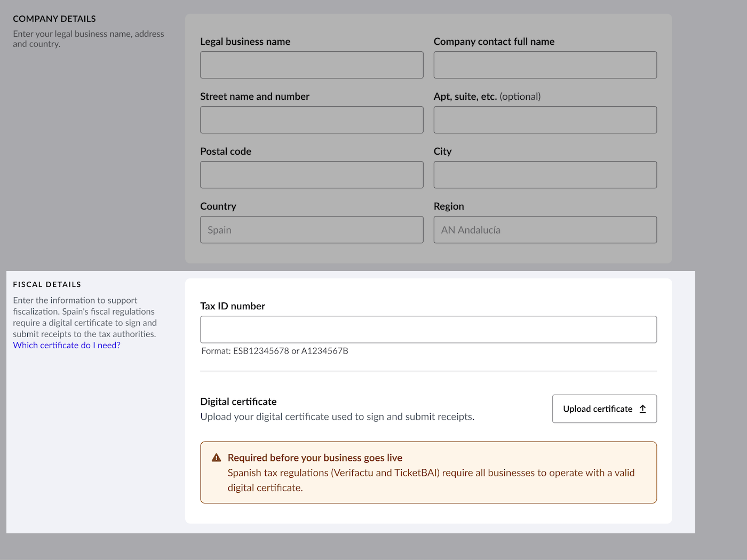Image resolution: width=747 pixels, height=560 pixels.
Task: Click the Apt, suite, etc. optional field
Action: pyautogui.click(x=545, y=120)
